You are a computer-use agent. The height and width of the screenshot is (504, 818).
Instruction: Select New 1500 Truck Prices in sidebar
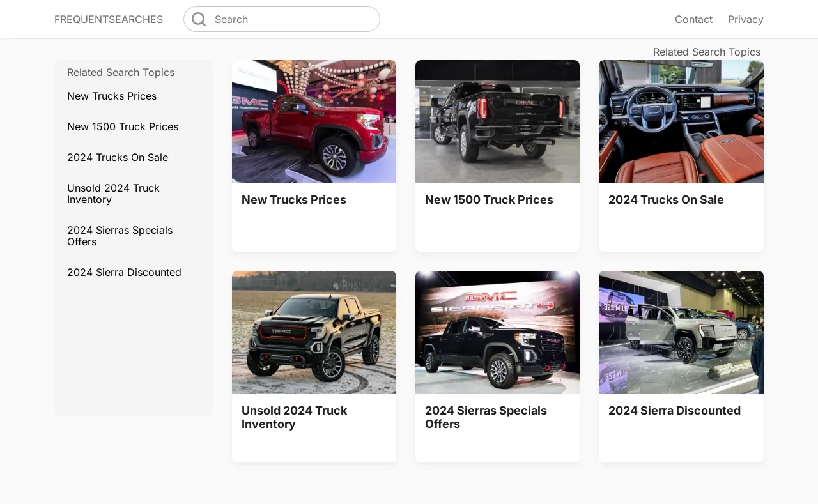coord(123,126)
